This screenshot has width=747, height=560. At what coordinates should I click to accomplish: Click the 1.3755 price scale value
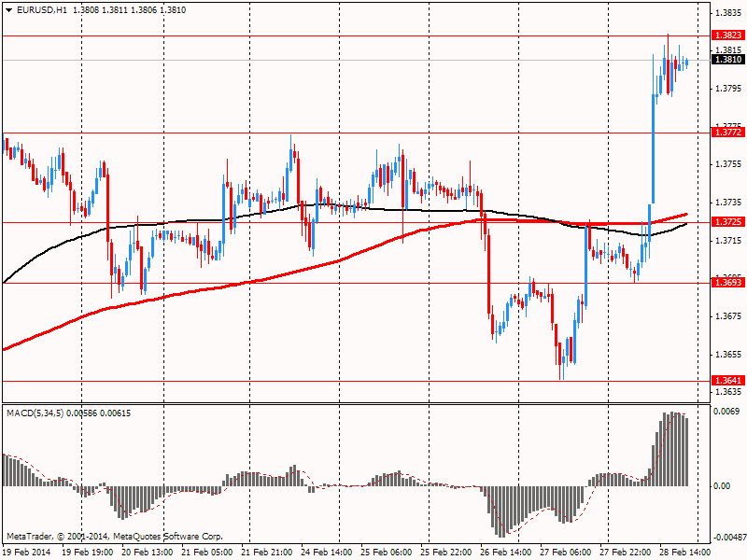[729, 164]
